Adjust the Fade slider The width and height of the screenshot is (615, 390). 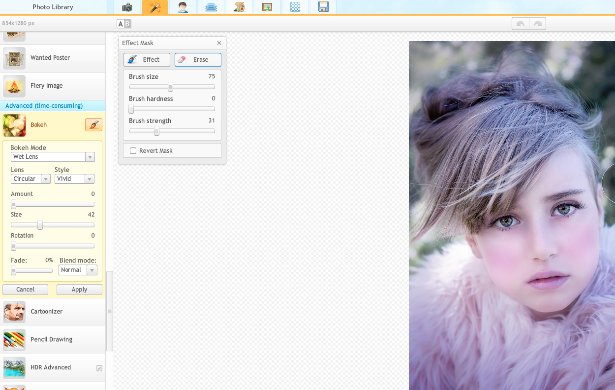[31, 271]
